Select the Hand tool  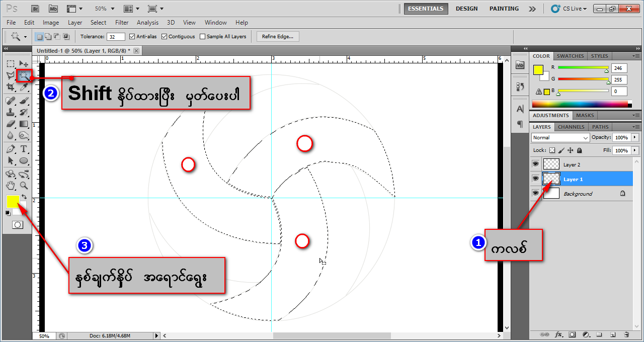coord(11,185)
